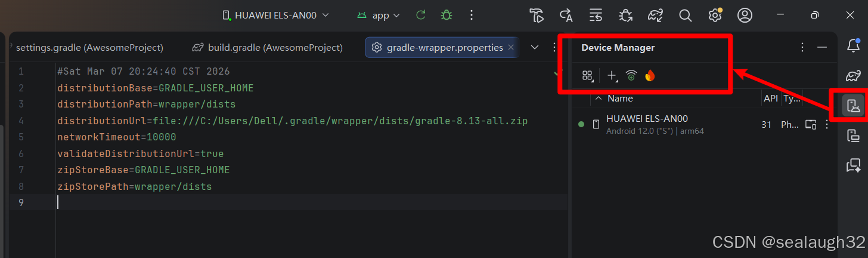Select the HUAWEI ELS-AN00 device row

tap(703, 124)
